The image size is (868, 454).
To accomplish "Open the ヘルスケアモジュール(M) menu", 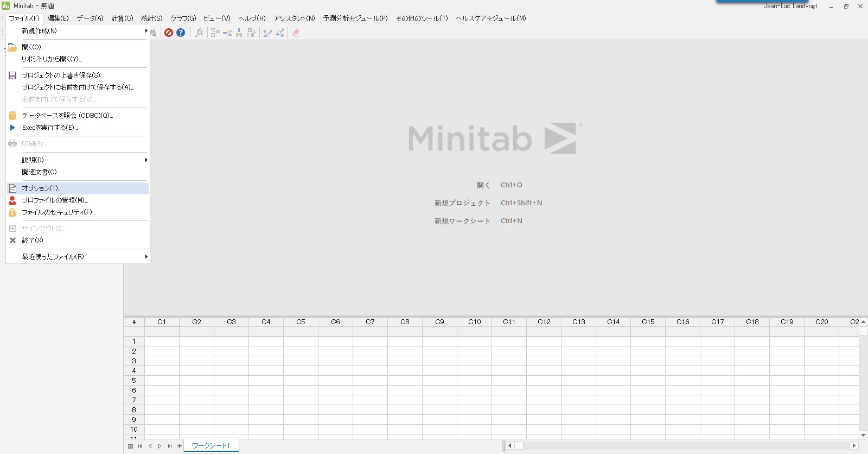I will pos(491,18).
